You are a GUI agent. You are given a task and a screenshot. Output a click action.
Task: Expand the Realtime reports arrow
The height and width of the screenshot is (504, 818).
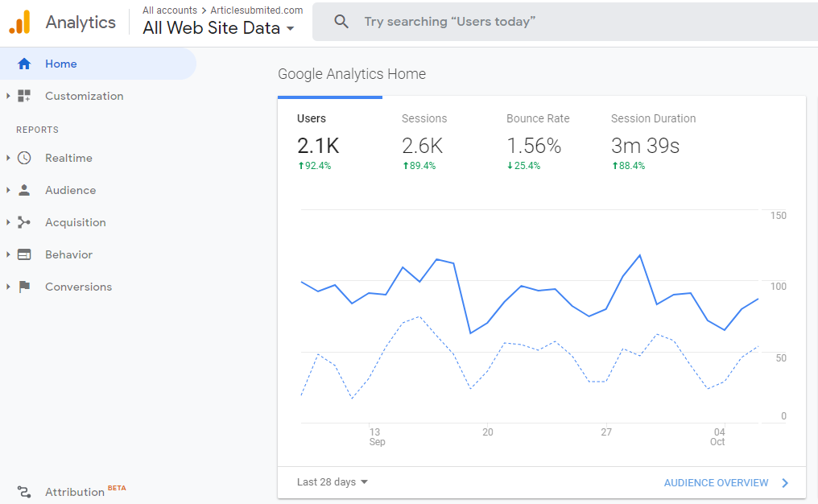[x=8, y=158]
